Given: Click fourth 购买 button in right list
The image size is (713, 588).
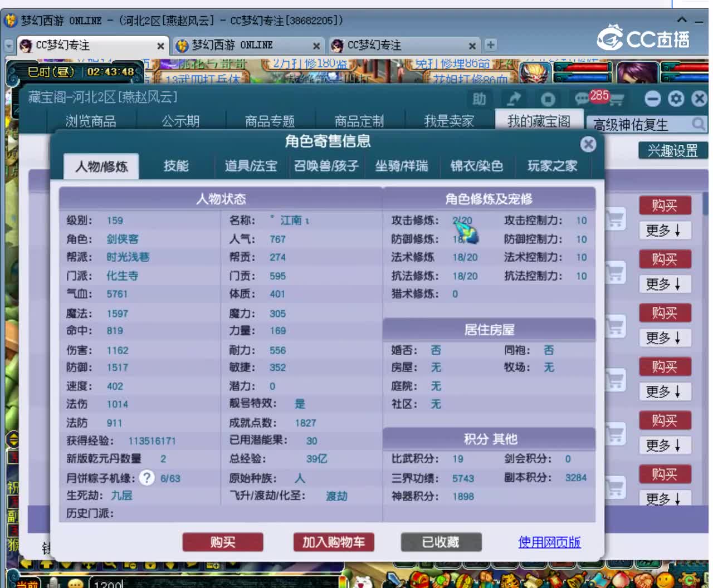Looking at the screenshot, I should point(665,366).
